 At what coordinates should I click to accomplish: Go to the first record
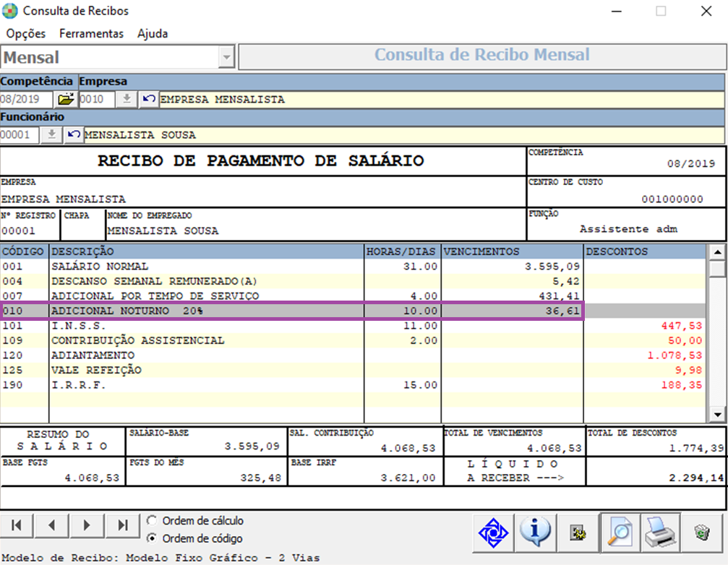16,525
